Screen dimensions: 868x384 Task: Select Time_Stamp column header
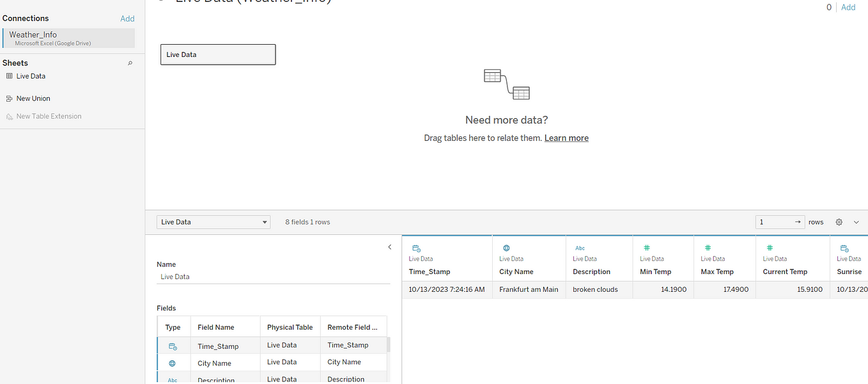(430, 272)
